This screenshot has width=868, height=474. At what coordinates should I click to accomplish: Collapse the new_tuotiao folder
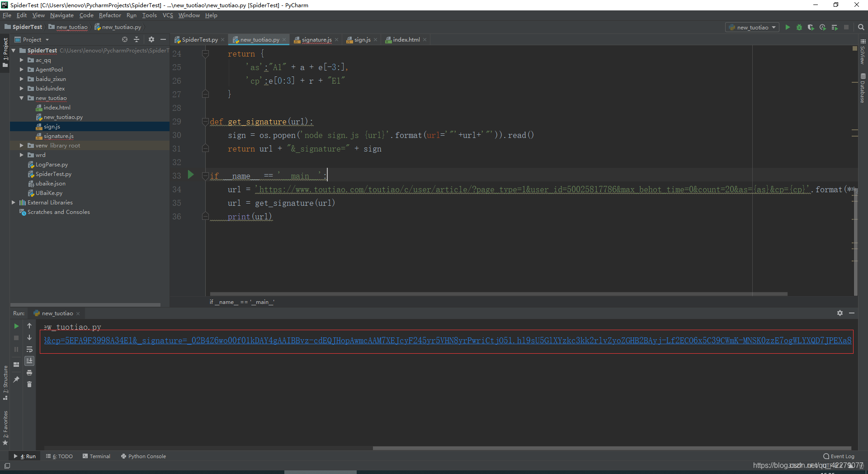click(x=21, y=98)
